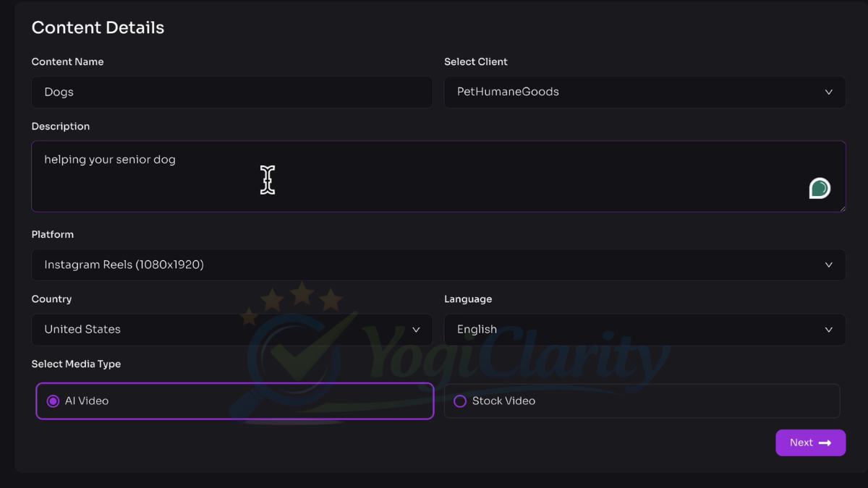868x488 pixels.
Task: Click the Description label text
Action: tap(61, 127)
